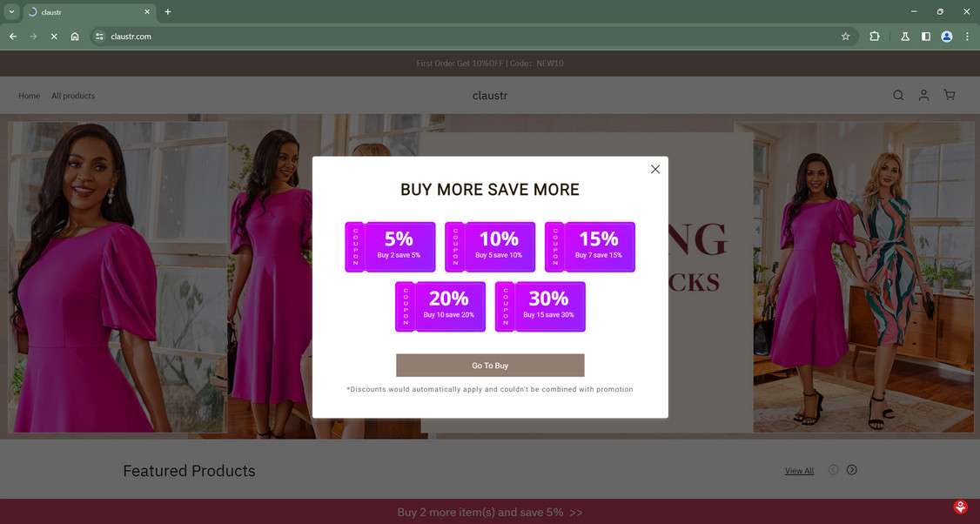This screenshot has height=524, width=980.
Task: Open the site search icon
Action: [898, 96]
